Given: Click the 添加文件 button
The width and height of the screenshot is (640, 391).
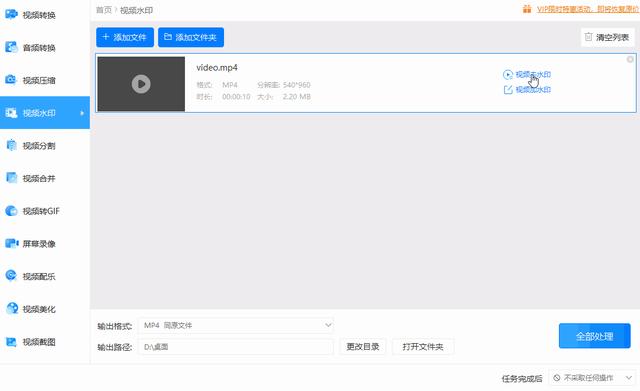Looking at the screenshot, I should pos(125,37).
